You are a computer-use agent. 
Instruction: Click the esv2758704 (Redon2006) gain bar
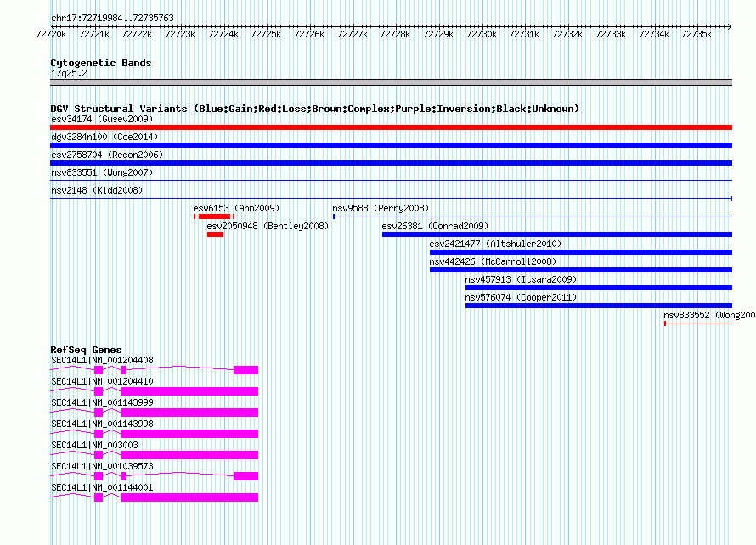pos(391,163)
